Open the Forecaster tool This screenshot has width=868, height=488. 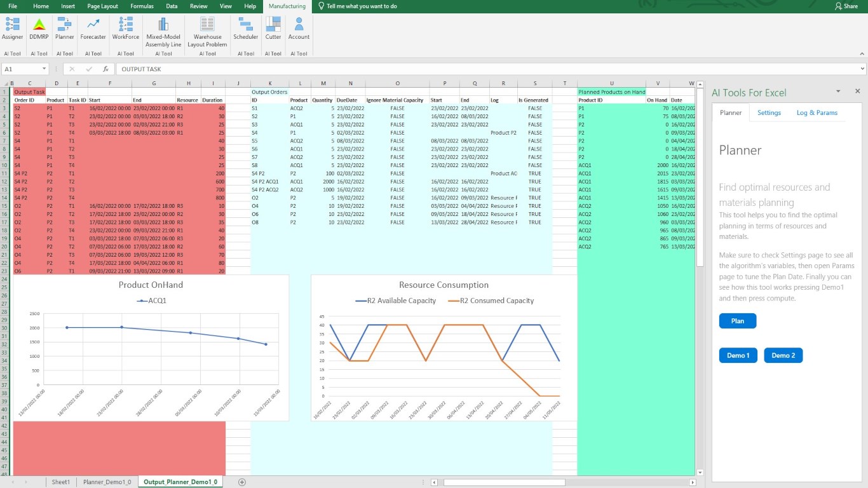[93, 29]
